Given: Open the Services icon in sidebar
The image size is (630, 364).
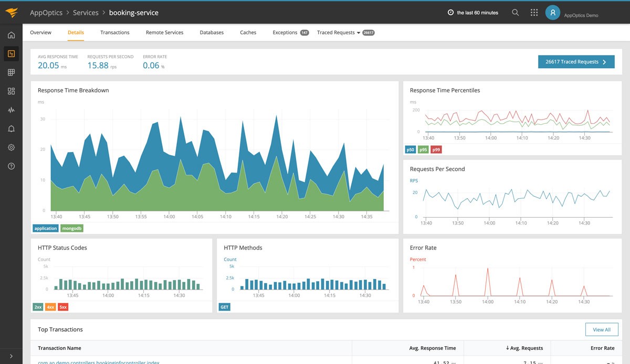Looking at the screenshot, I should 11,53.
